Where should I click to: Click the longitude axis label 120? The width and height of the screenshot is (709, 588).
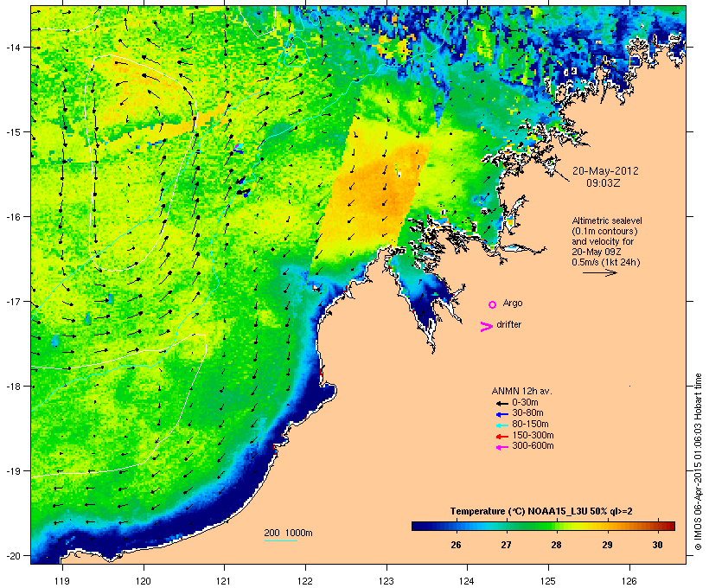coord(144,581)
